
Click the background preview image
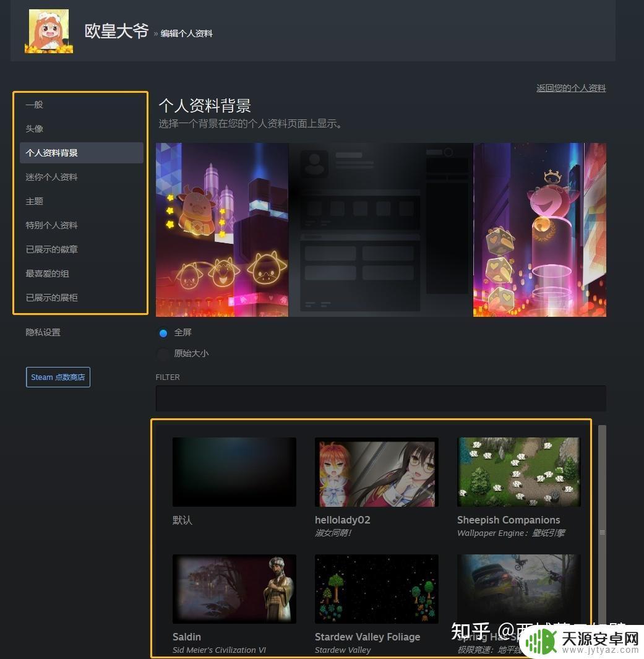[380, 230]
